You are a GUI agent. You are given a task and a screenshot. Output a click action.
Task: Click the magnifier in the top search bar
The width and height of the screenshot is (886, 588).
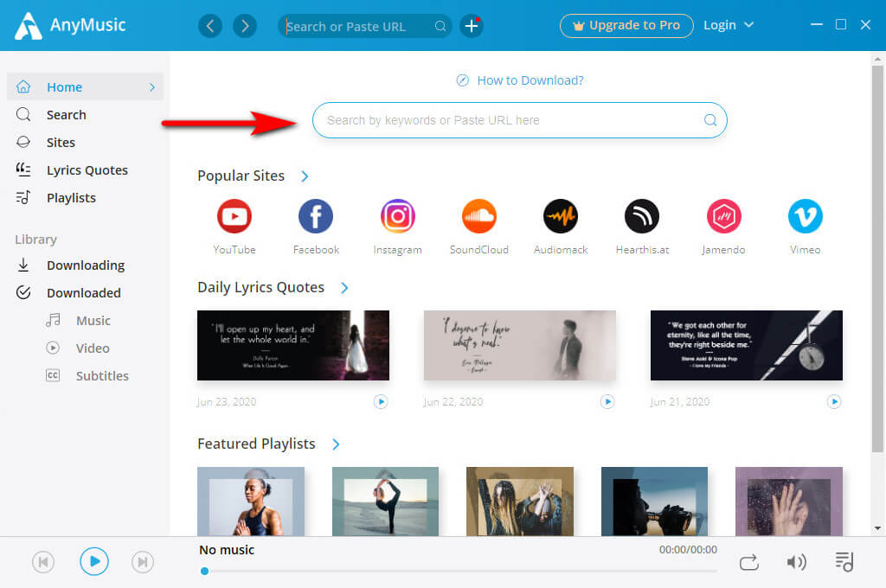(440, 27)
